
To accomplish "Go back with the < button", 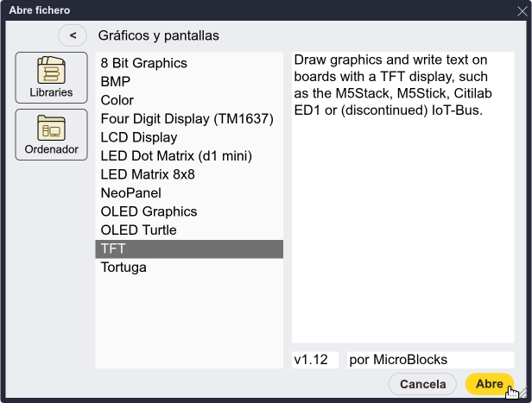I will 73,35.
